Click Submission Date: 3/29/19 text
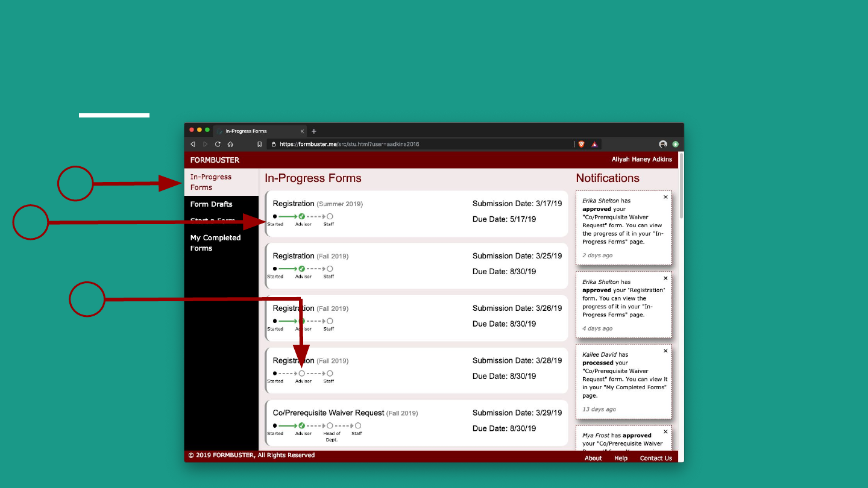Screen dimensions: 868x488 (517, 413)
